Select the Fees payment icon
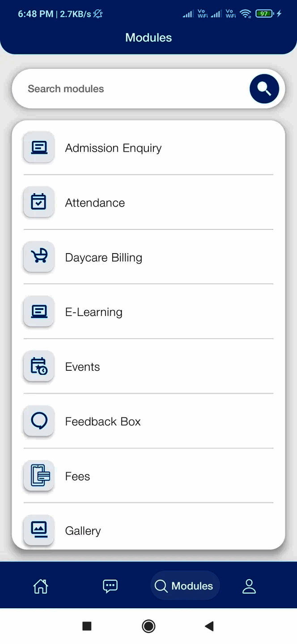 pyautogui.click(x=38, y=475)
